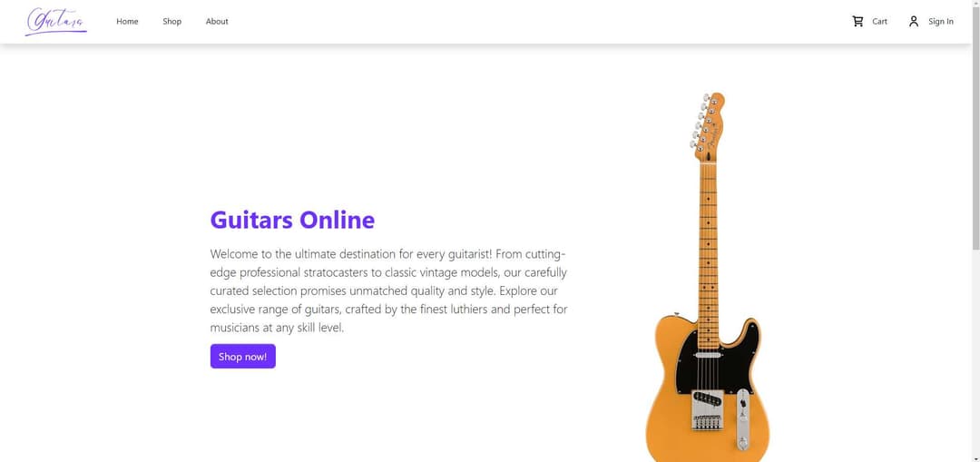Click the scrollbar up arrow
Screen dimensions: 980x462
pos(975,5)
